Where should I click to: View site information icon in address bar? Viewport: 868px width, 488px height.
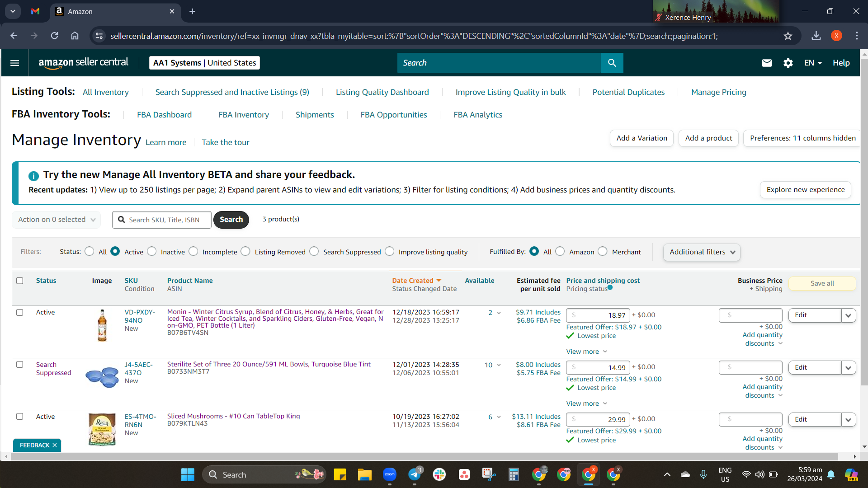click(x=99, y=36)
